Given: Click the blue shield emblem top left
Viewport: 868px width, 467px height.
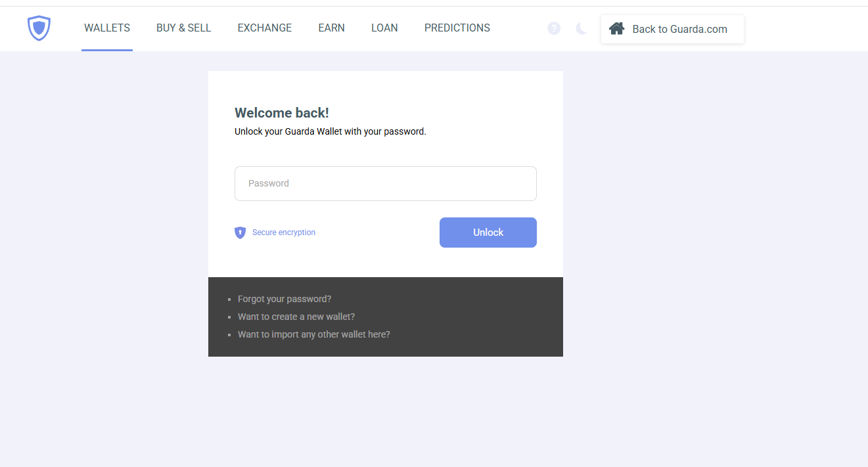Looking at the screenshot, I should pyautogui.click(x=39, y=28).
